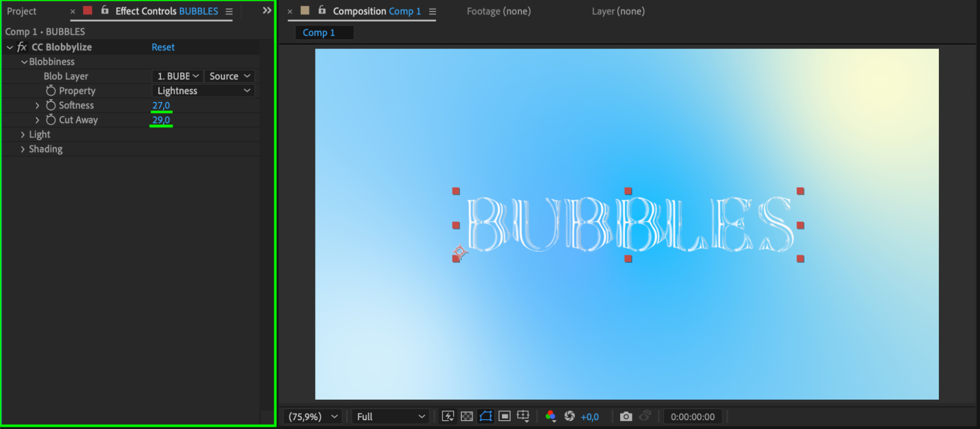Collapse the Blobbiness group

point(24,62)
